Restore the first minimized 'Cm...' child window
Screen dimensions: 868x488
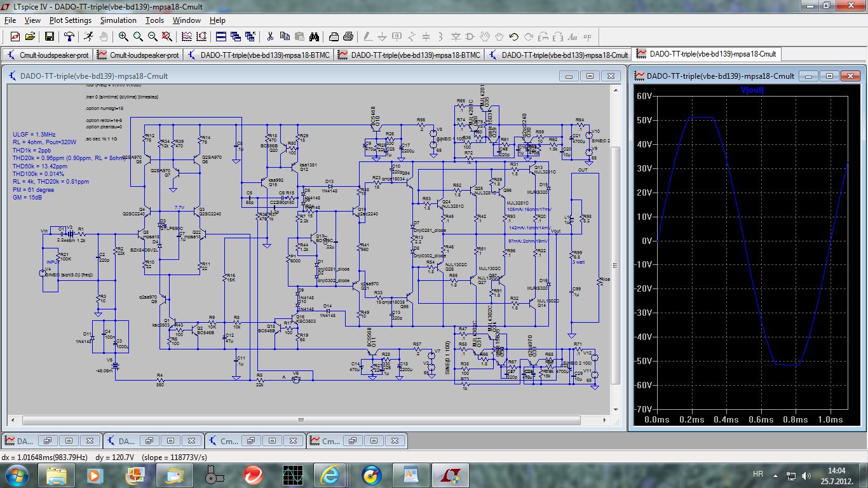[251, 440]
